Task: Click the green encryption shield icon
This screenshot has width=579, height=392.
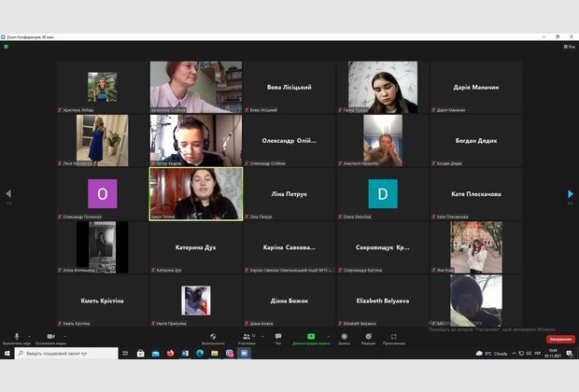Action: [x=6, y=46]
